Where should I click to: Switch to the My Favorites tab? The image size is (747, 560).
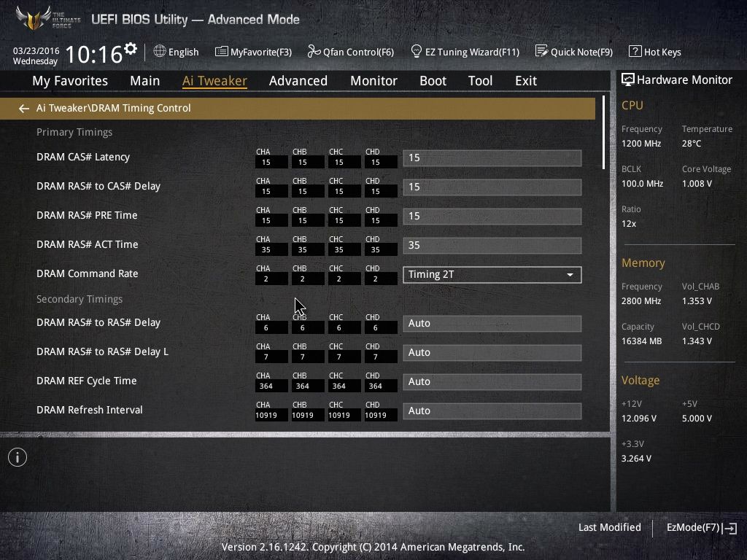pos(70,80)
